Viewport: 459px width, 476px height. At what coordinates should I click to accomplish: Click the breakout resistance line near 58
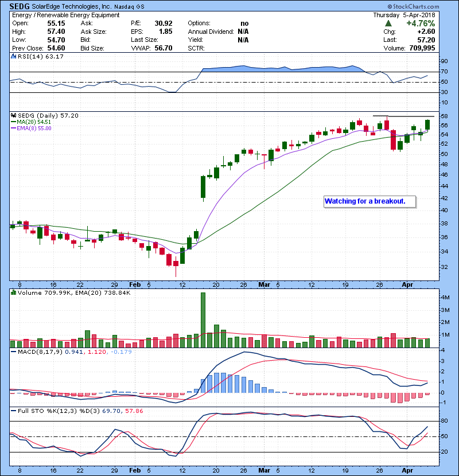(403, 116)
